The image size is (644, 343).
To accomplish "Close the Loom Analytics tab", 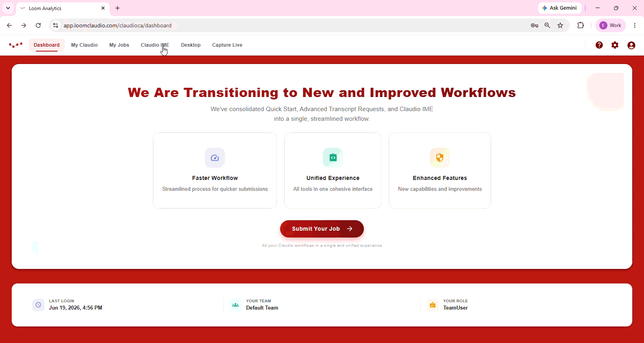I will pos(103,8).
